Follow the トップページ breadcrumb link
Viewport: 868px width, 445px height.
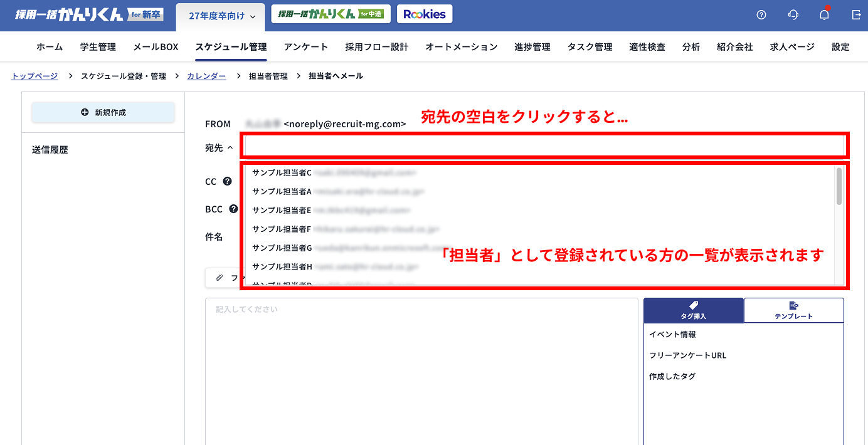pyautogui.click(x=34, y=76)
